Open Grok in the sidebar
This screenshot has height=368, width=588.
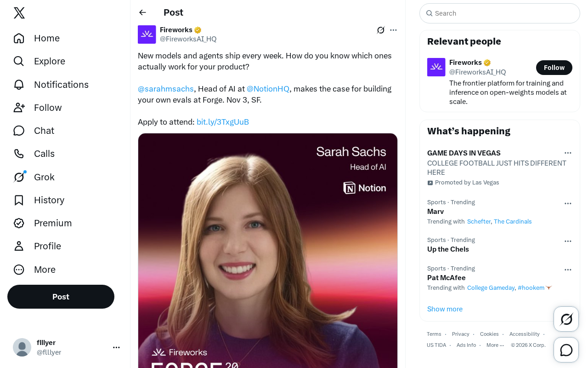tap(34, 177)
